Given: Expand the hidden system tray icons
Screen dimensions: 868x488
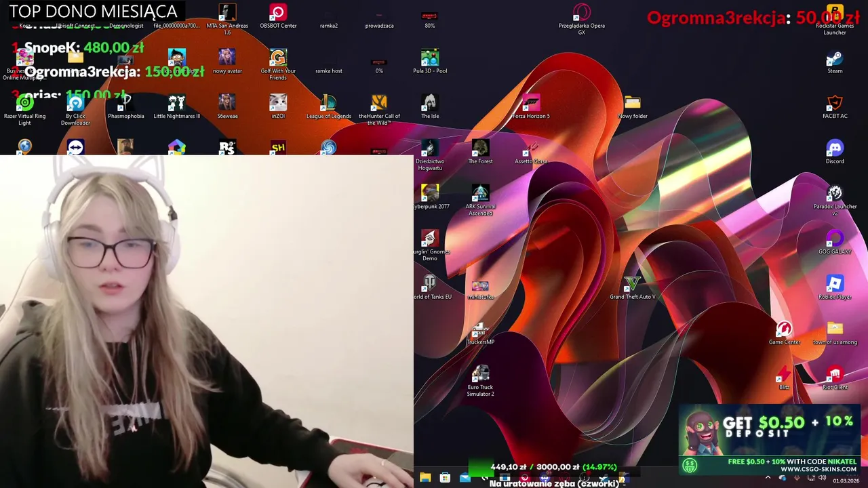Looking at the screenshot, I should [768, 477].
